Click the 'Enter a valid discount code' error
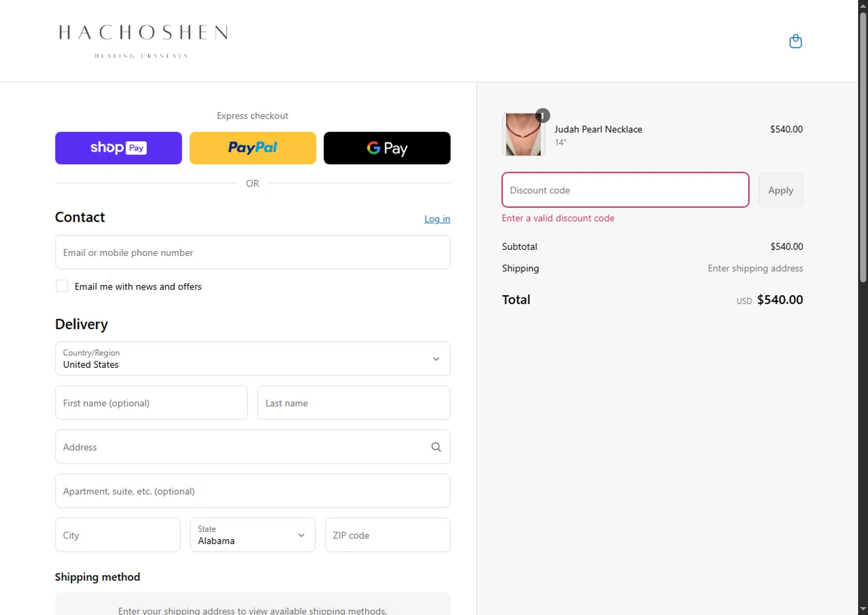This screenshot has height=615, width=868. tap(558, 218)
